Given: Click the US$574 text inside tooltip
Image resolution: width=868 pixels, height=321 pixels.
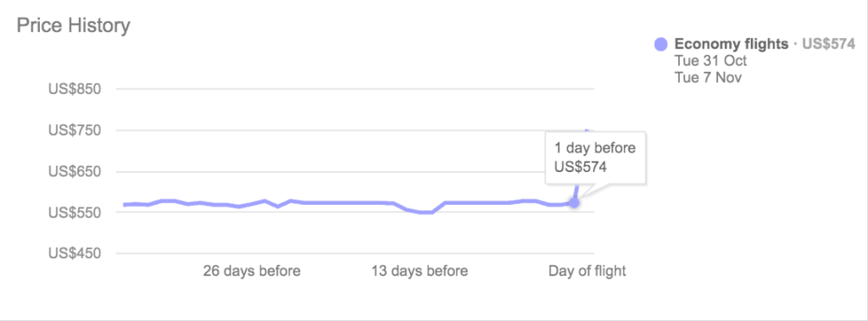Looking at the screenshot, I should 580,167.
